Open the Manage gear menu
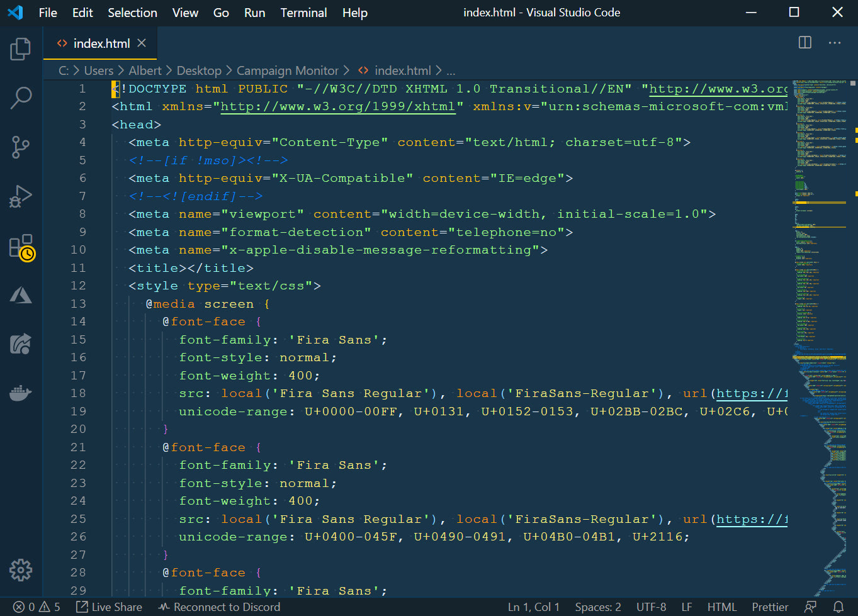 [21, 570]
